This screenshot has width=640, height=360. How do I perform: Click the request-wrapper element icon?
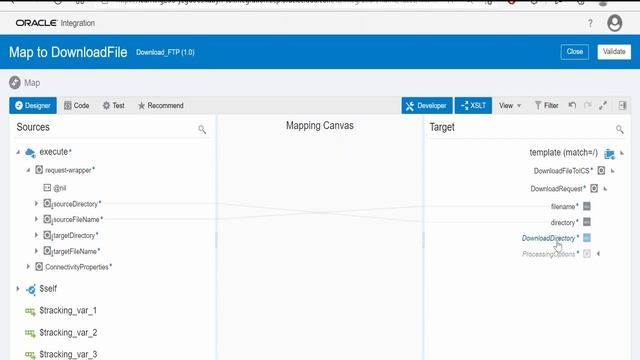[x=39, y=169]
